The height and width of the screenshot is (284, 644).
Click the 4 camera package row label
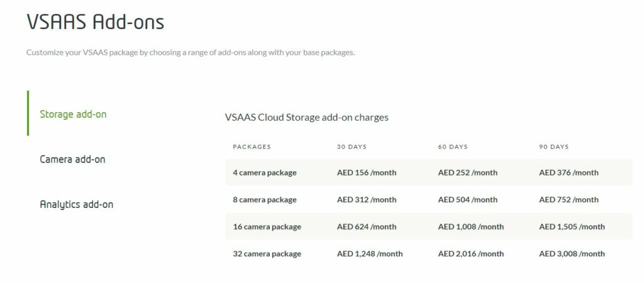(x=265, y=173)
